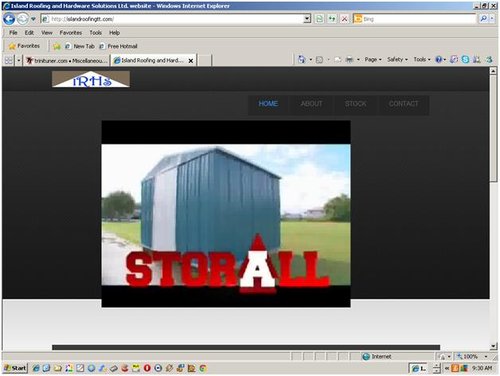Image resolution: width=500 pixels, height=376 pixels.
Task: Click the red Stop loading icon
Action: click(344, 19)
